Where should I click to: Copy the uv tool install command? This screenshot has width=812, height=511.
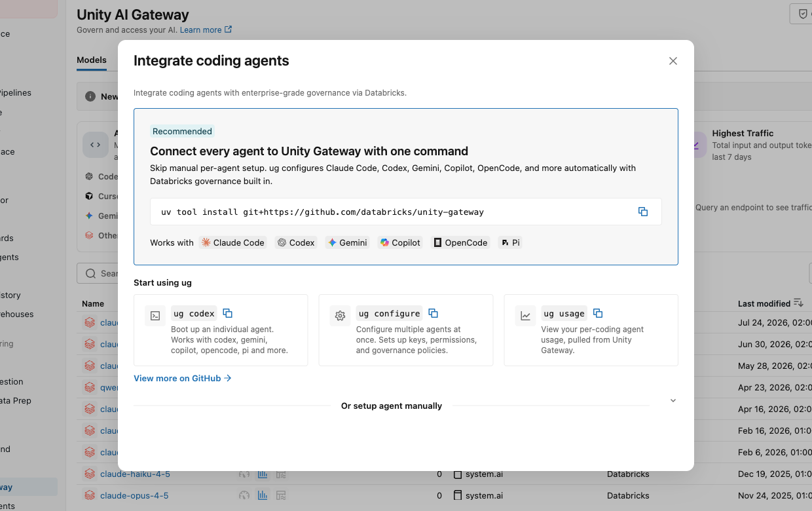[x=643, y=212]
